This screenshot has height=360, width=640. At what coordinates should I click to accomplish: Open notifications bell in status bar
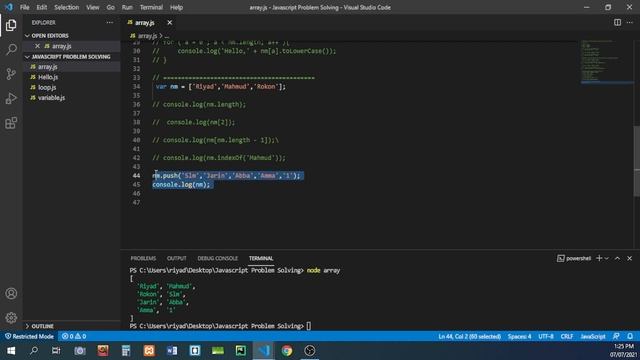pyautogui.click(x=630, y=336)
